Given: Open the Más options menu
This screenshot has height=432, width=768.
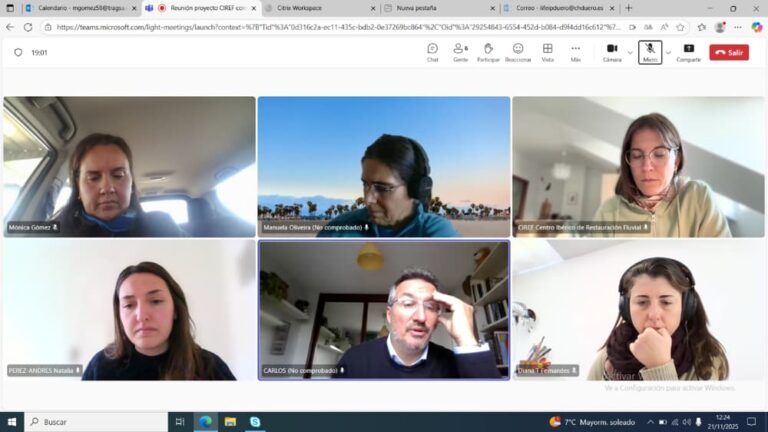Looking at the screenshot, I should (576, 52).
